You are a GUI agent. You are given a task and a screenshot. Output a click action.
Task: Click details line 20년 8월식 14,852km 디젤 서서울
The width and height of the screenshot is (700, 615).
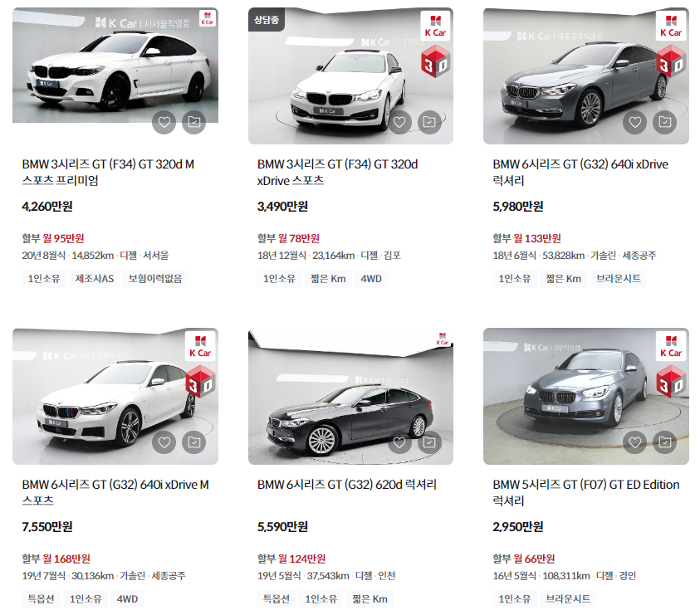click(x=95, y=256)
